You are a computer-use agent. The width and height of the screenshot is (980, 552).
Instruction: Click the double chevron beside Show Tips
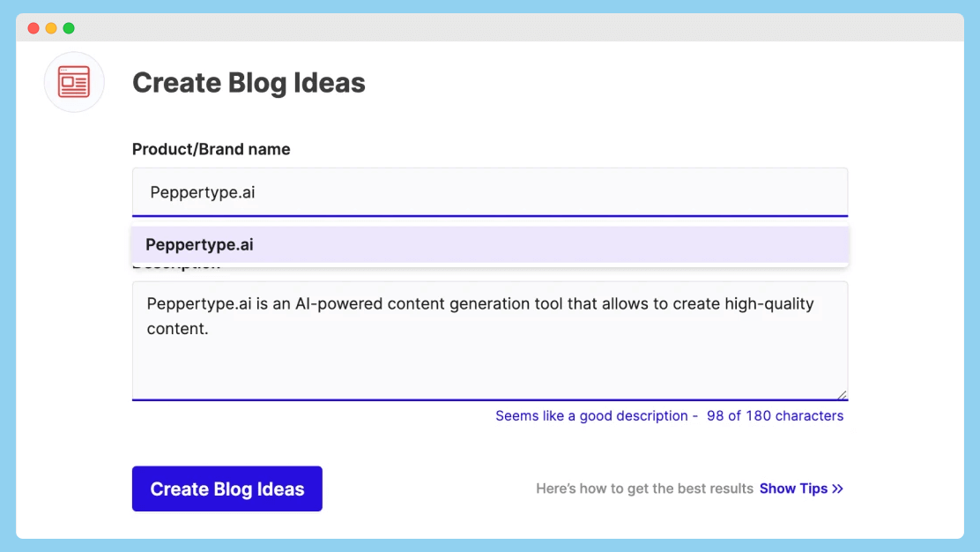837,489
